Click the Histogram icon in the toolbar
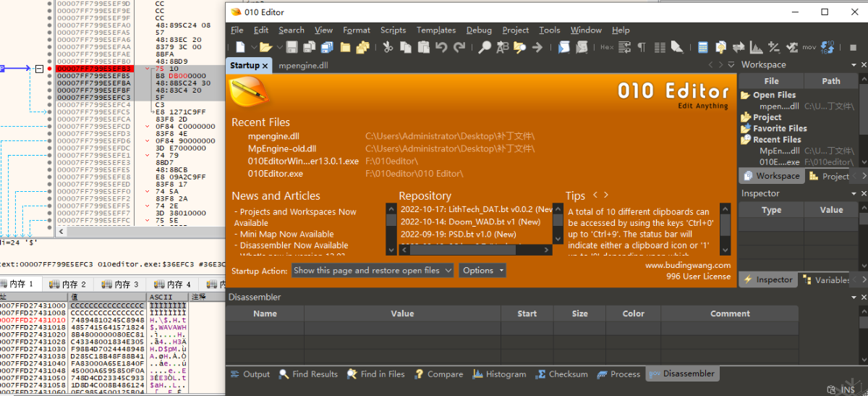 [756, 47]
